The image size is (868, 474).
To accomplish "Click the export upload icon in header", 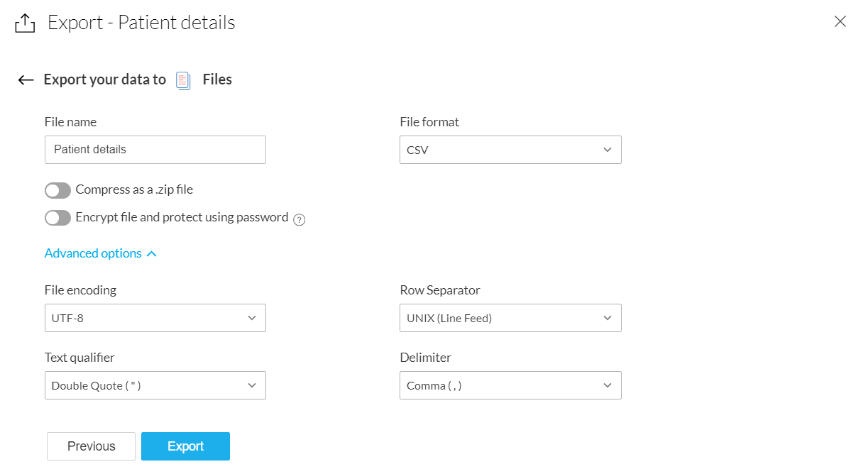I will click(x=25, y=23).
